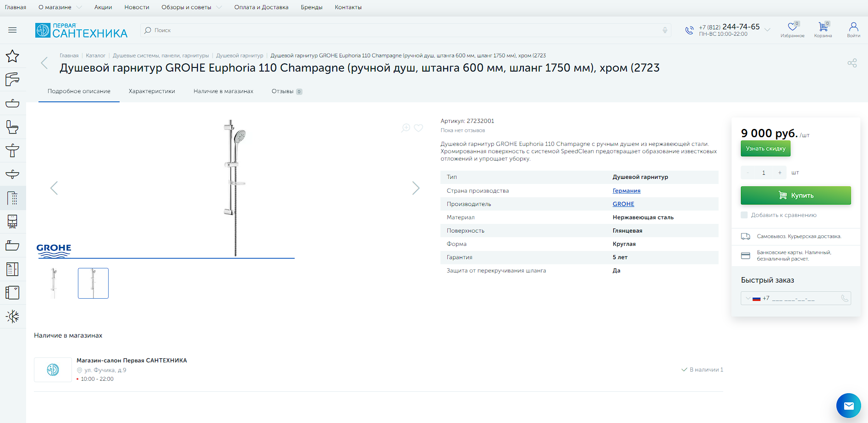This screenshot has width=868, height=423.
Task: Switch to Характеристики tab
Action: point(152,91)
